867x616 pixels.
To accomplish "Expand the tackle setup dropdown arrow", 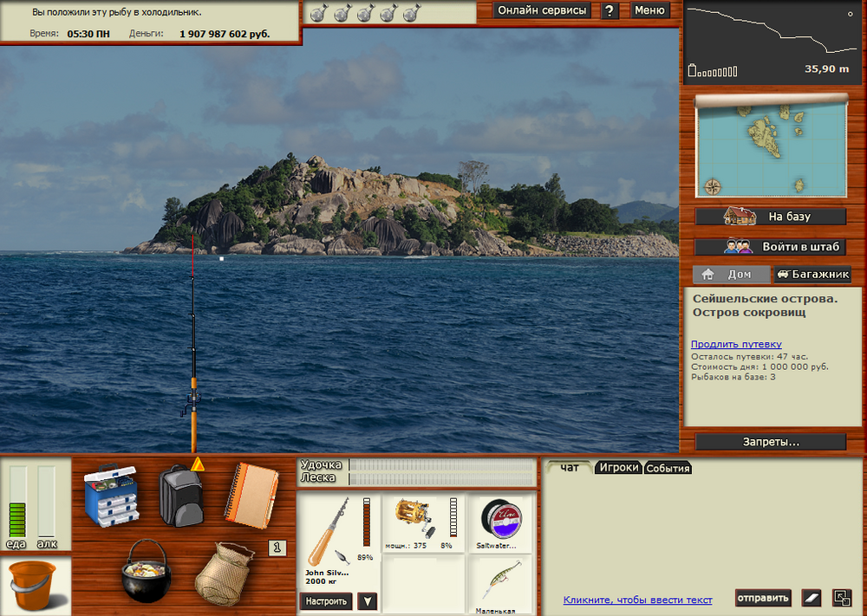I will tap(367, 601).
